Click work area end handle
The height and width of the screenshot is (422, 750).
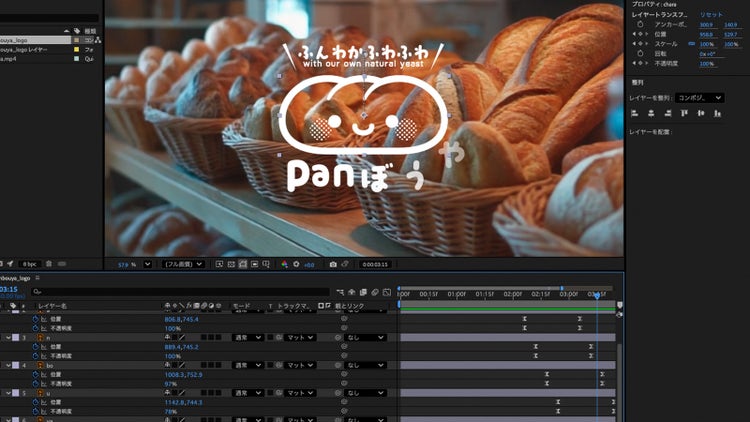[x=562, y=289]
